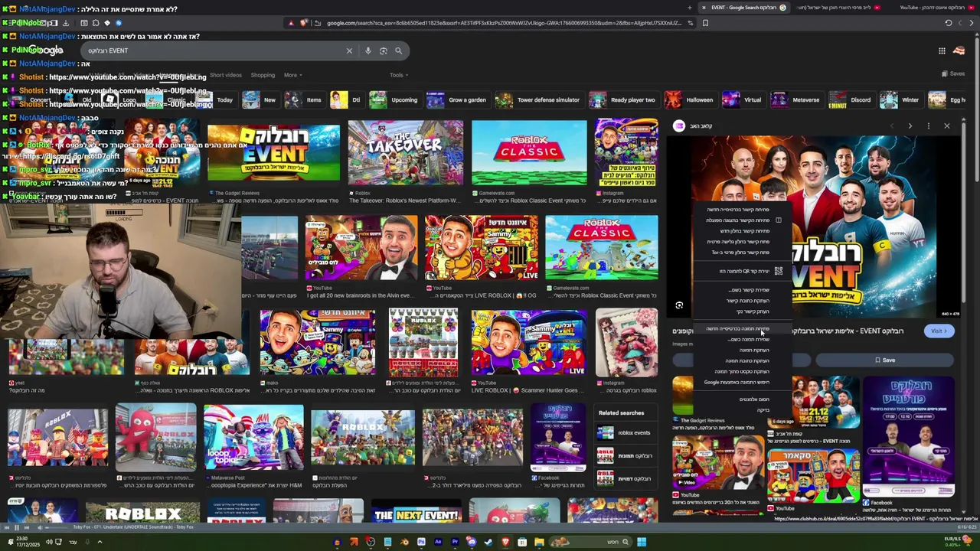The image size is (980, 551).
Task: Open preview panel three-dot options menu
Action: pos(928,126)
